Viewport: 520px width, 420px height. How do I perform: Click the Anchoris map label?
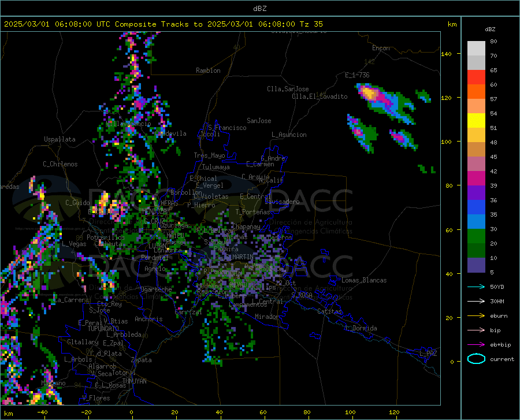click(148, 319)
